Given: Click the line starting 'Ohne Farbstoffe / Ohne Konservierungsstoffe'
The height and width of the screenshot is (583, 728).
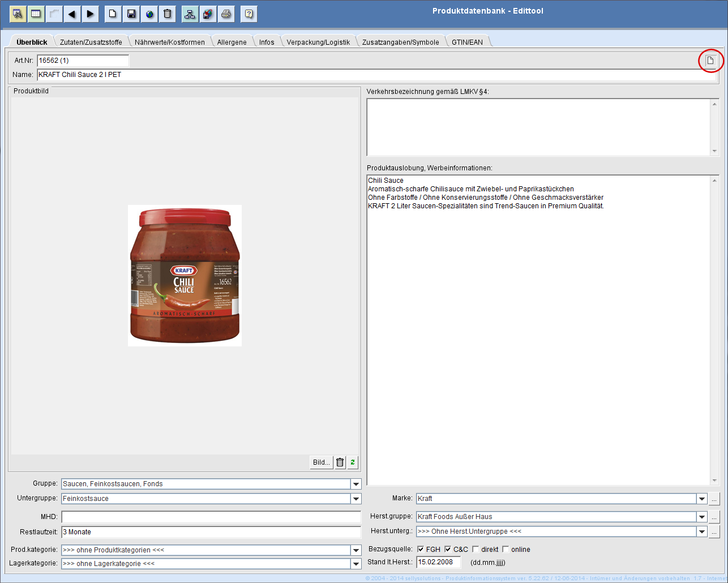Looking at the screenshot, I should [x=486, y=198].
